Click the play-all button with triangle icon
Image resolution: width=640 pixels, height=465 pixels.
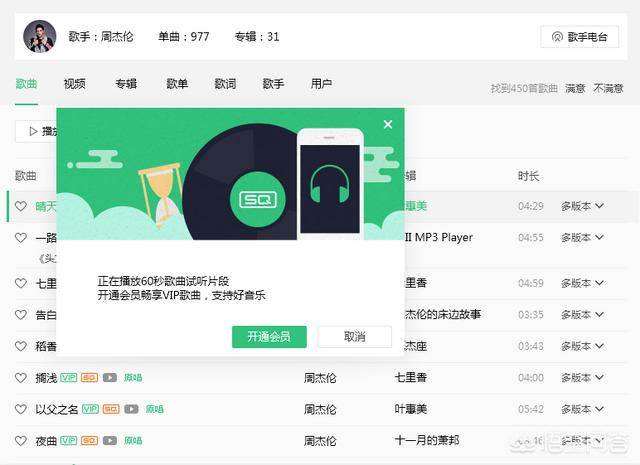[x=36, y=131]
